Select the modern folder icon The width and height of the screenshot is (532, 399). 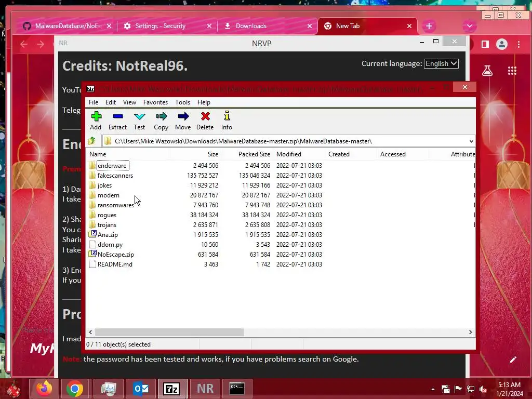(x=92, y=195)
